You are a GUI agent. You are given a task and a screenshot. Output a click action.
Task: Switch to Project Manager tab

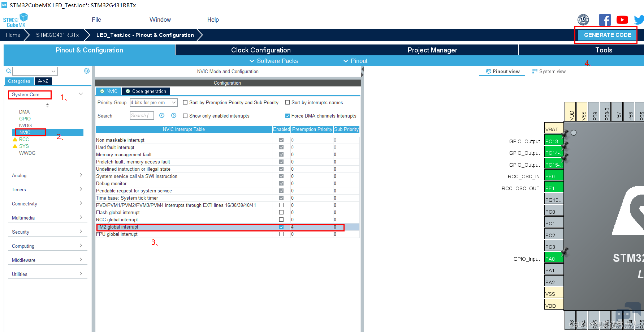coord(432,50)
